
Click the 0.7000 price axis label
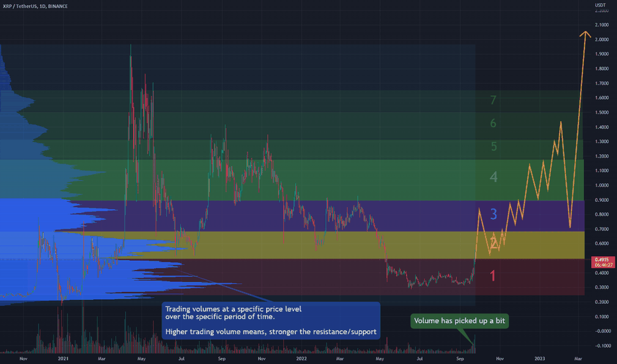click(x=602, y=229)
